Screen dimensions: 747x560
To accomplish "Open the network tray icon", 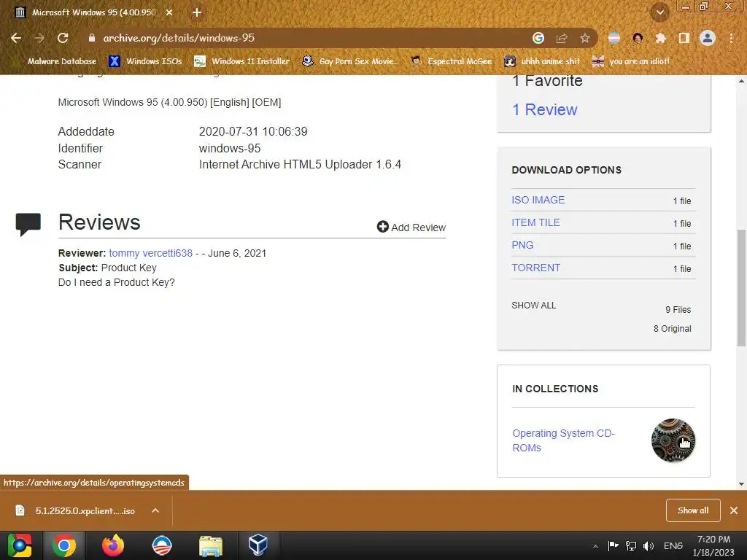I will 631,545.
